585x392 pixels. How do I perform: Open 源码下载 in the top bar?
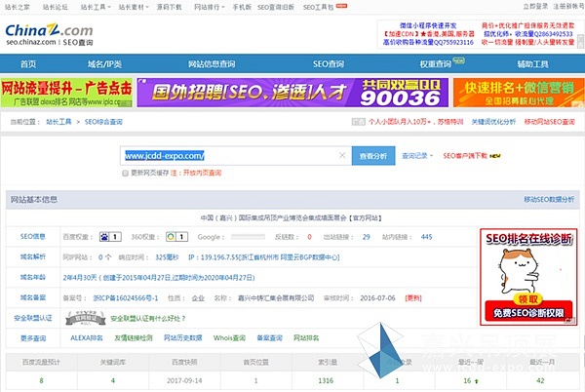click(169, 7)
